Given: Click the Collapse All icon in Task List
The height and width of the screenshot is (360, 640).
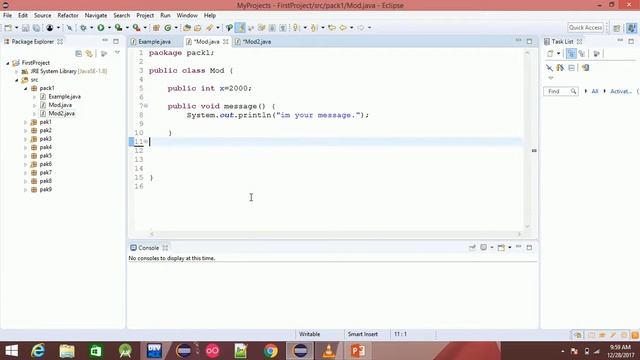Looking at the screenshot, I should click(571, 68).
